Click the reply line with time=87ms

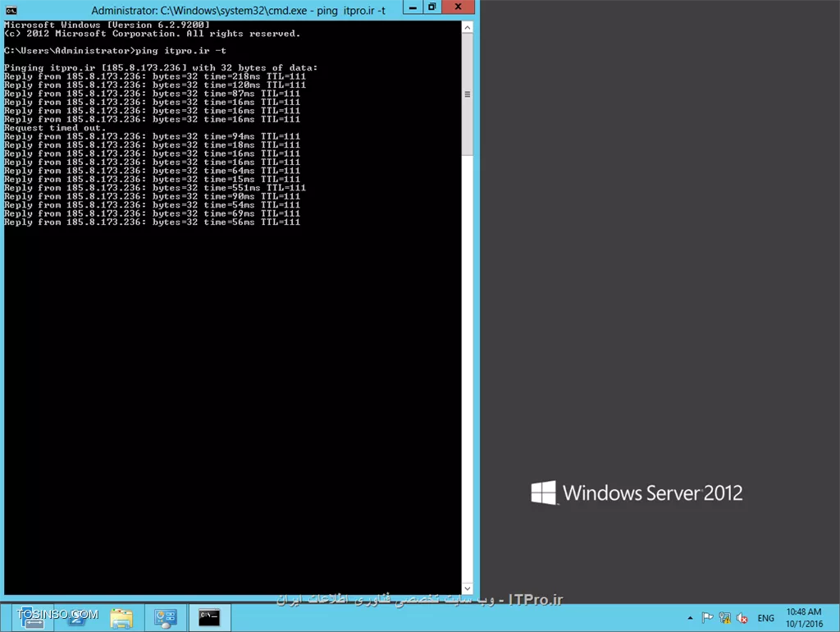(x=152, y=94)
